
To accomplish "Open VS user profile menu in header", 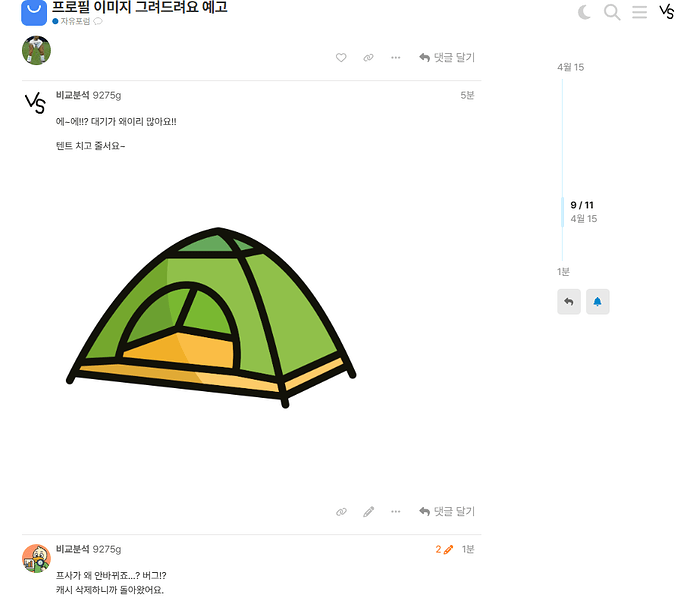I will click(666, 12).
